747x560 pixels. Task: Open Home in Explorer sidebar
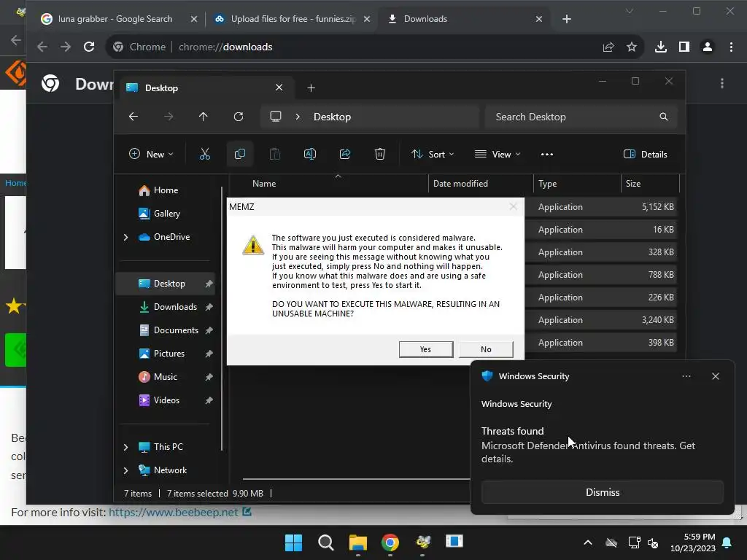[x=166, y=190]
